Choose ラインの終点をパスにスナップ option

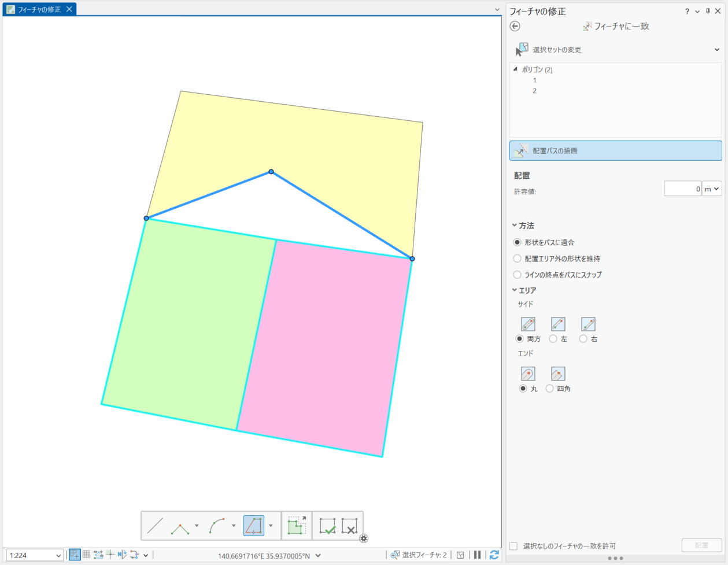(x=518, y=275)
